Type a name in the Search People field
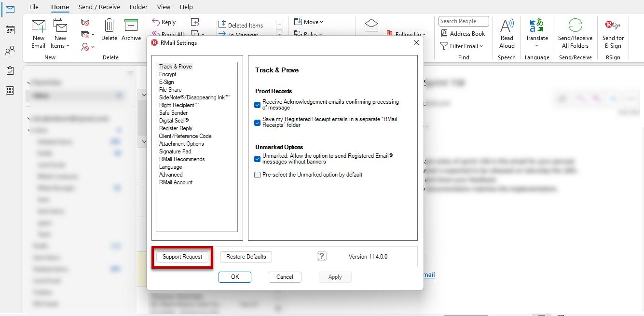The width and height of the screenshot is (644, 316). [x=463, y=21]
